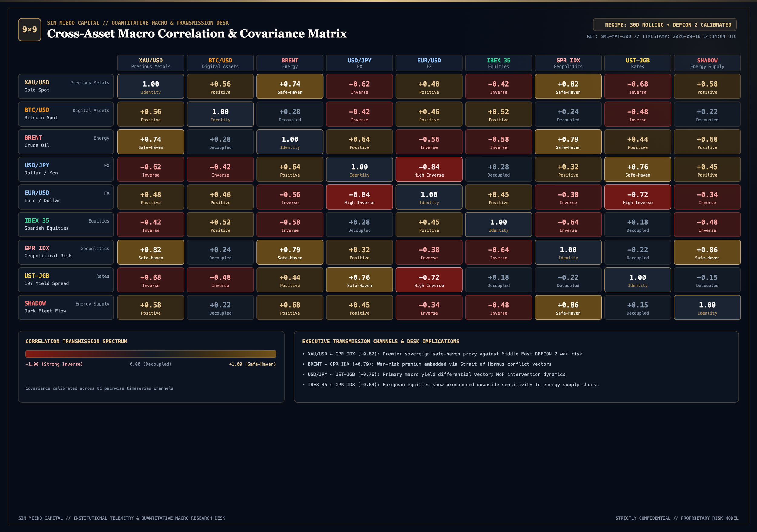
Task: Click the correlation transmission spectrum gradient bar
Action: click(151, 354)
